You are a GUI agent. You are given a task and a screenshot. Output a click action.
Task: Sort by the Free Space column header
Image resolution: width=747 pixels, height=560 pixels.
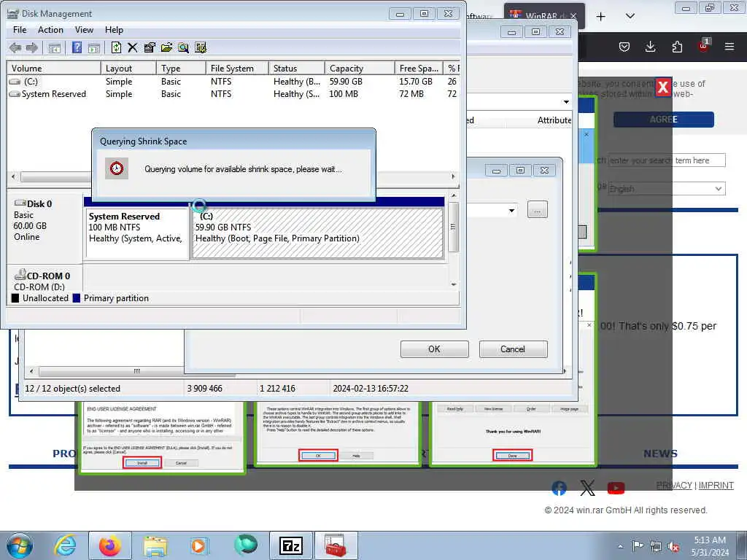pyautogui.click(x=419, y=68)
